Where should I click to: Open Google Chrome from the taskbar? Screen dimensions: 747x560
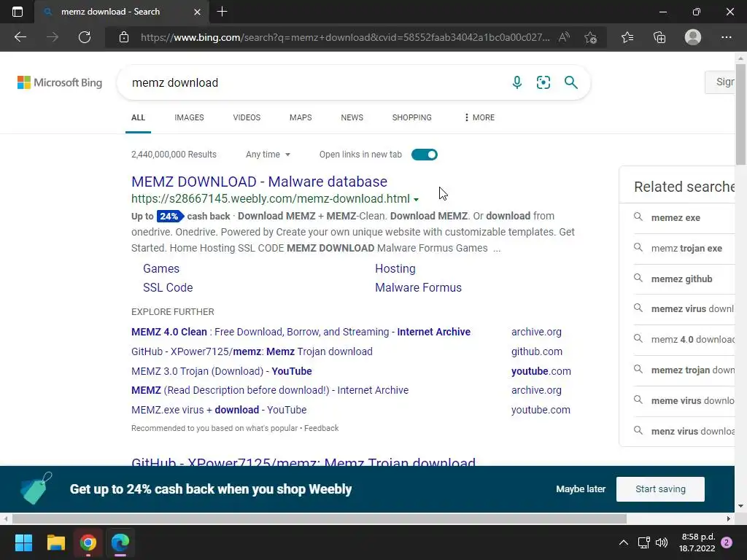point(88,542)
